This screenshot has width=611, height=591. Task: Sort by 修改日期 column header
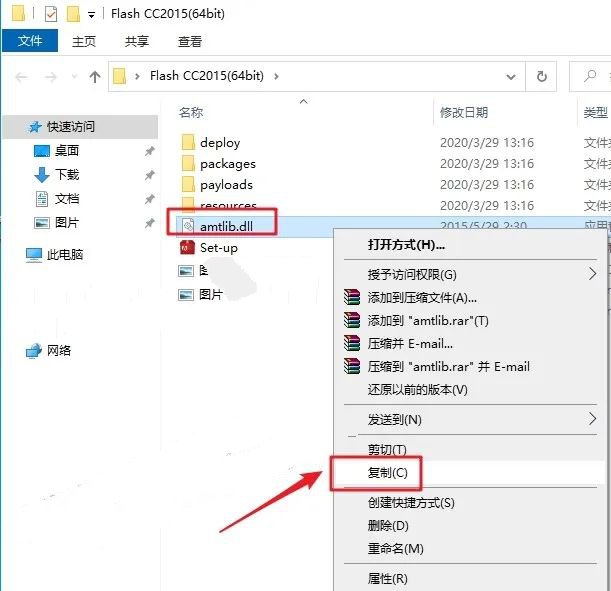tap(464, 113)
